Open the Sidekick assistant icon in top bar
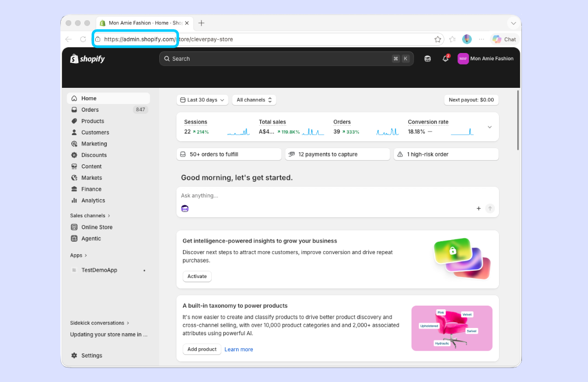This screenshot has height=382, width=588. [428, 59]
